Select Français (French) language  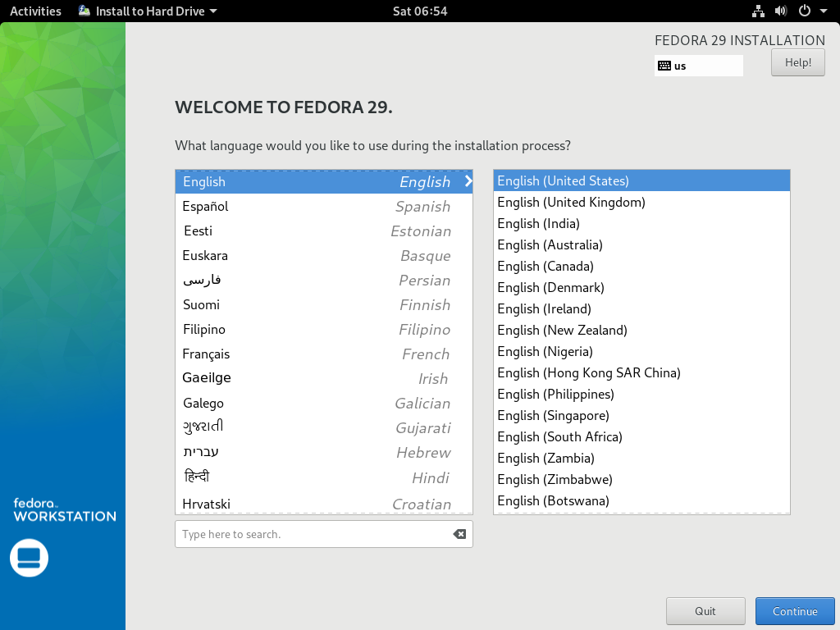pyautogui.click(x=323, y=354)
